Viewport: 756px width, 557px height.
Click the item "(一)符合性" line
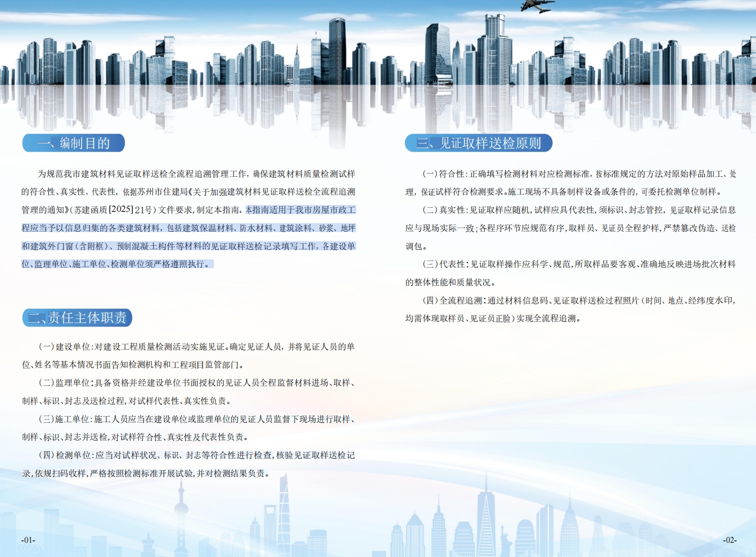point(580,174)
